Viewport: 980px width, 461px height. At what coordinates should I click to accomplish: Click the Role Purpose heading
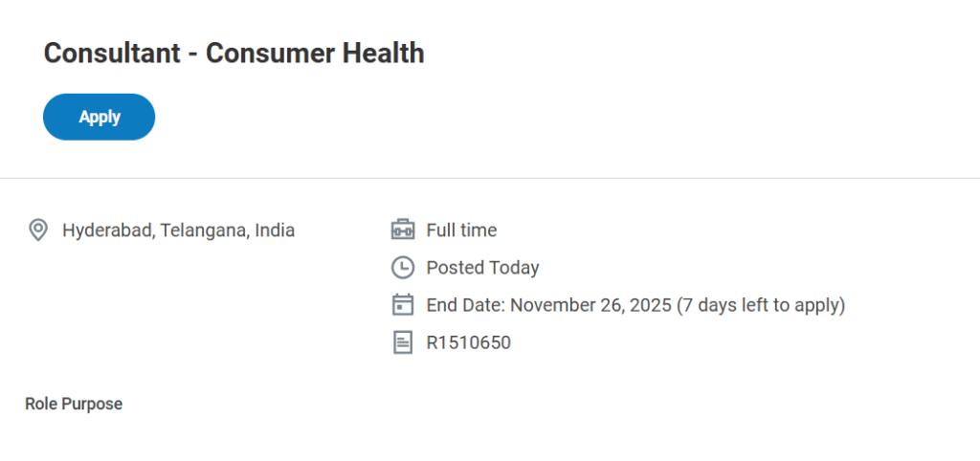(74, 404)
